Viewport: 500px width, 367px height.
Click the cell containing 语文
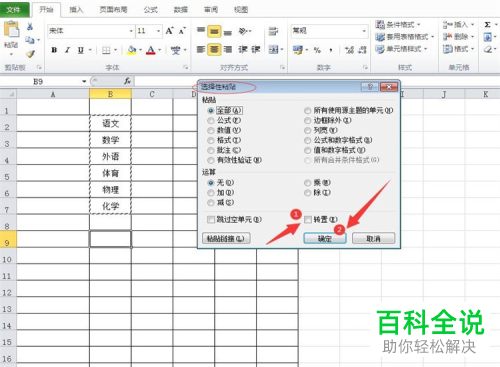click(110, 123)
